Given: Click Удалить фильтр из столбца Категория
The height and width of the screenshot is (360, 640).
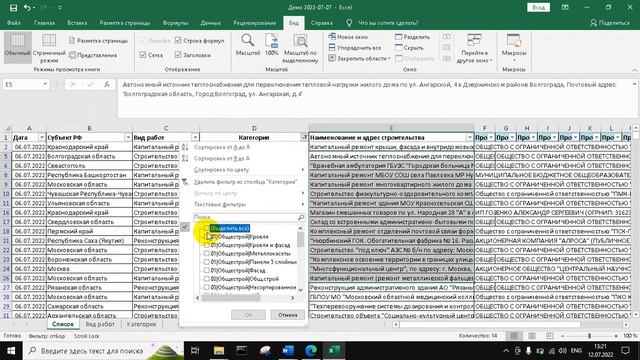Looking at the screenshot, I should click(x=245, y=182).
